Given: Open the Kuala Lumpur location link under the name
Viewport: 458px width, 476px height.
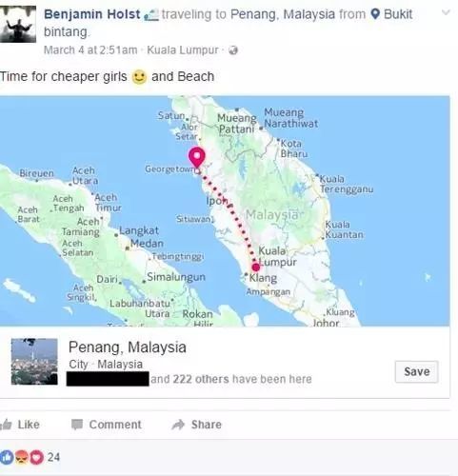Looking at the screenshot, I should click(183, 50).
